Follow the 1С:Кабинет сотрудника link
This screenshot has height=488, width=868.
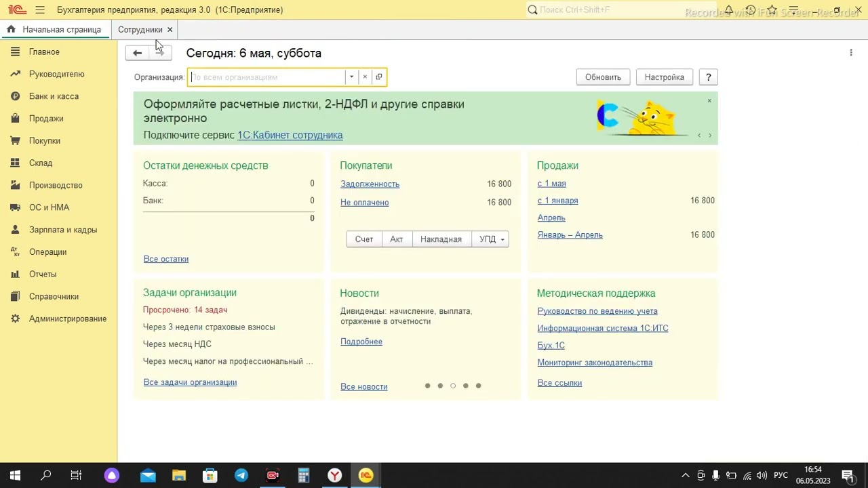[x=290, y=135]
